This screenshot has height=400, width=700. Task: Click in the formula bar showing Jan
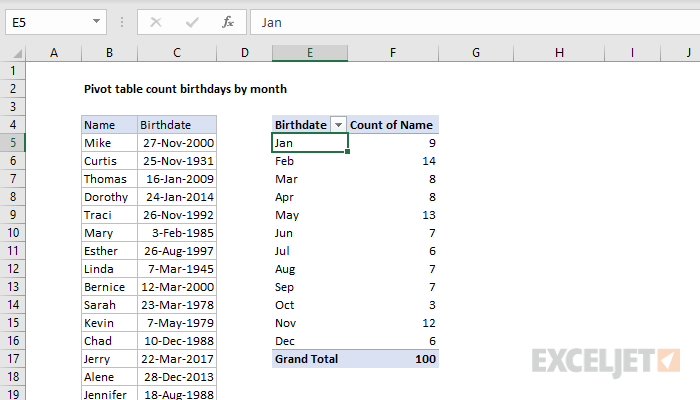click(x=475, y=22)
